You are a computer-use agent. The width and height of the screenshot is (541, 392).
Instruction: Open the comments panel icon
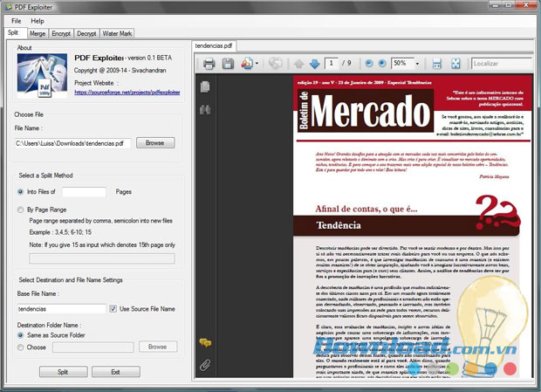(x=205, y=343)
